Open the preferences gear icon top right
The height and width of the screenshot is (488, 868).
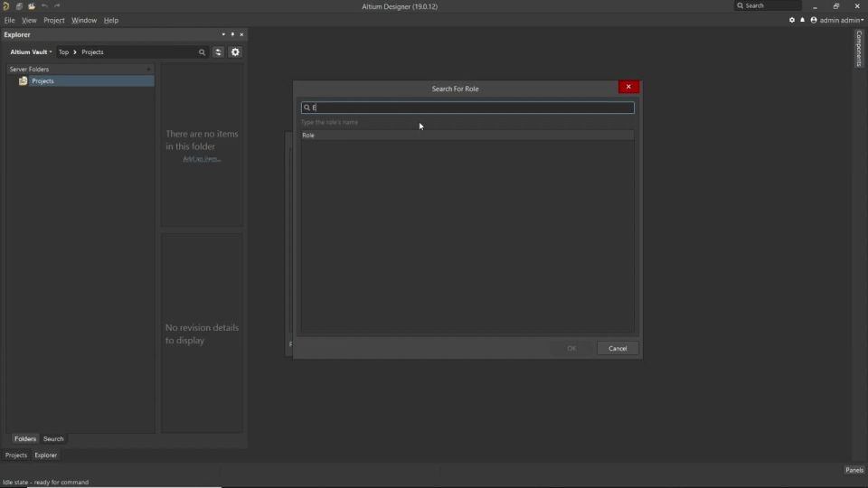(x=792, y=20)
